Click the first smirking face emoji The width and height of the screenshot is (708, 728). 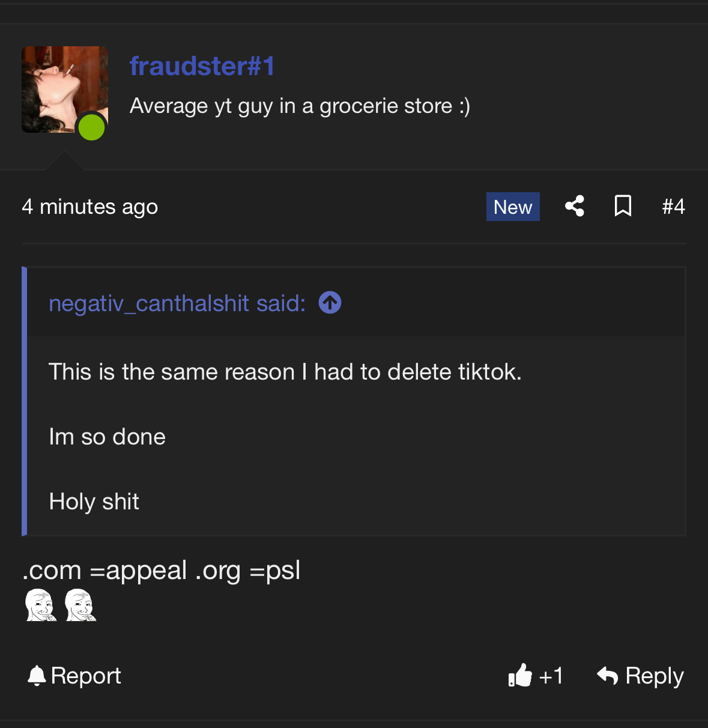point(41,605)
